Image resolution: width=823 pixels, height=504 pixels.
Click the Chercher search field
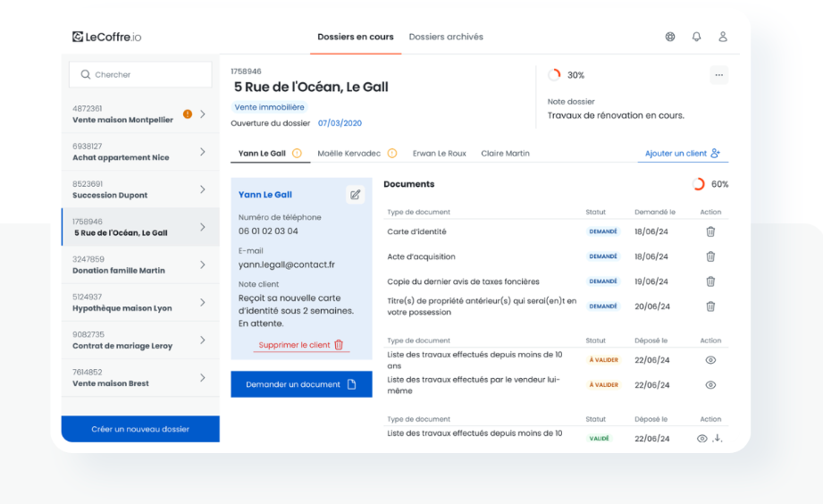pos(140,74)
